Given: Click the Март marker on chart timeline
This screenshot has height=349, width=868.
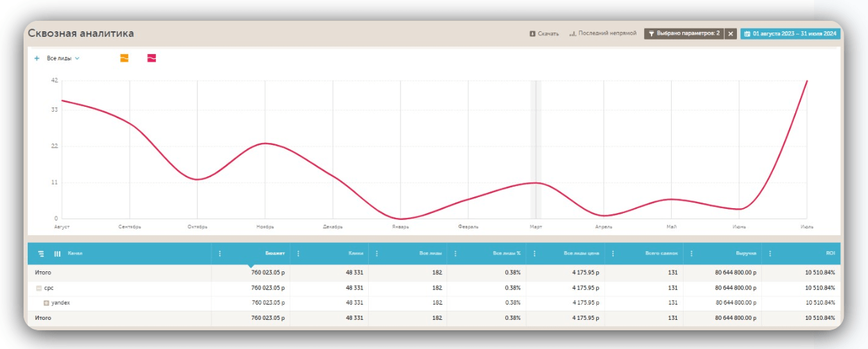Looking at the screenshot, I should click(535, 226).
